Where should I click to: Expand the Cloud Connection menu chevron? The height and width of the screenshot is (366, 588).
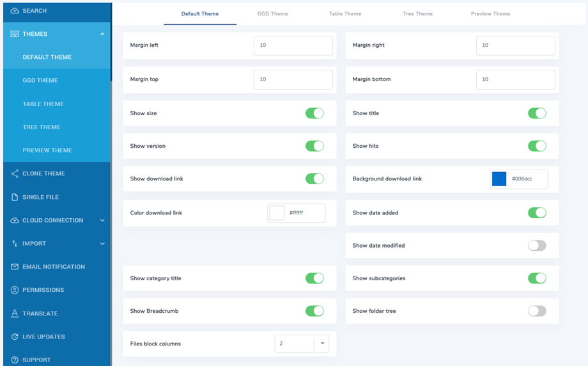click(x=102, y=221)
